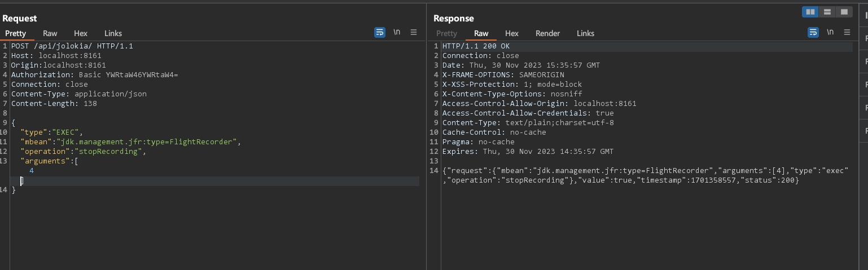The width and height of the screenshot is (868, 270).
Task: Click the HTTP/1.1 200 OK response line
Action: (x=476, y=46)
